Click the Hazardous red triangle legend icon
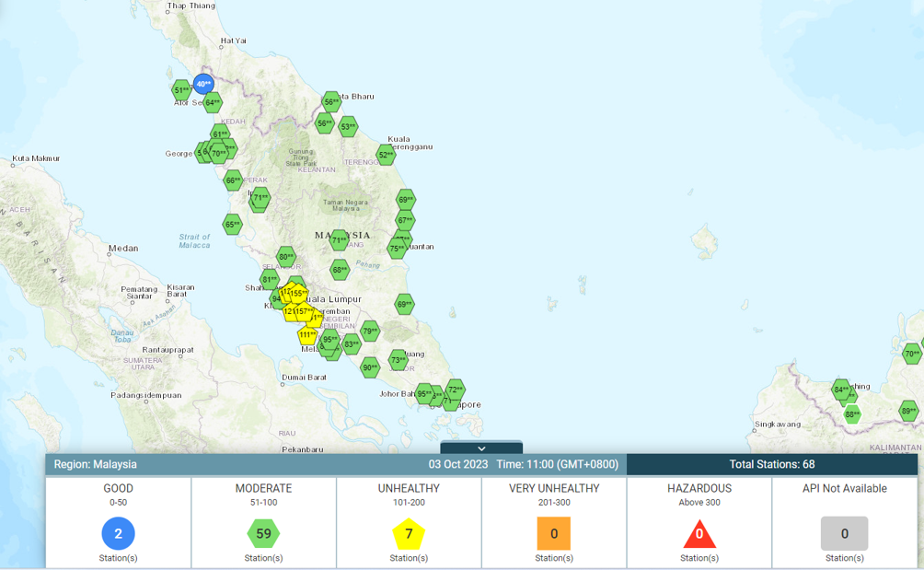 699,533
